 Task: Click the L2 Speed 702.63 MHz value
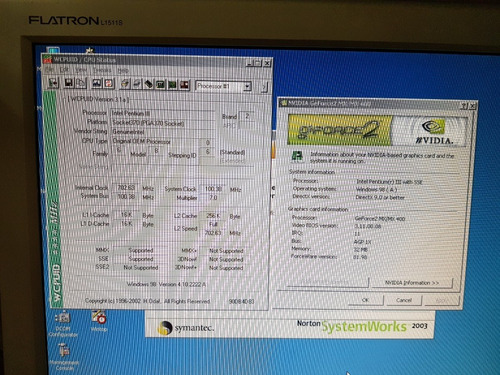point(213,233)
